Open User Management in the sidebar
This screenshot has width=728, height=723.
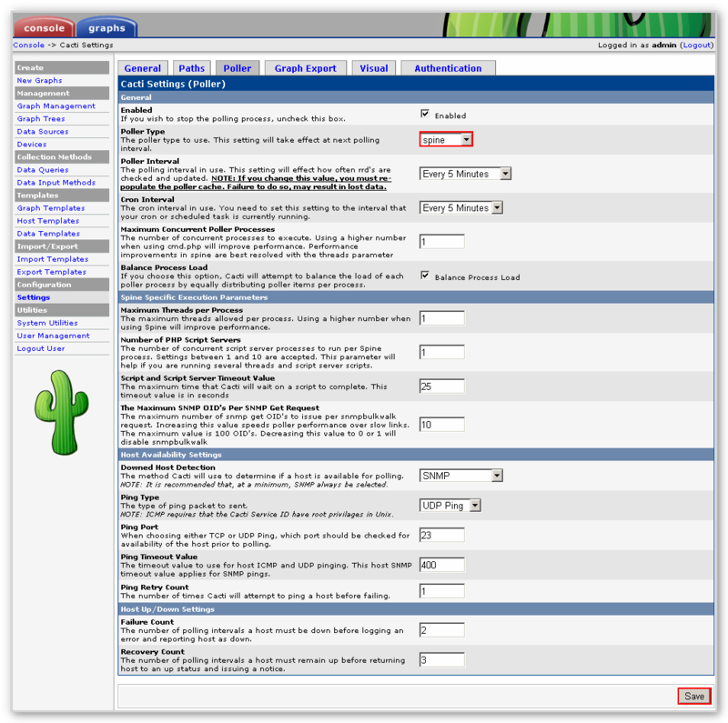[54, 336]
